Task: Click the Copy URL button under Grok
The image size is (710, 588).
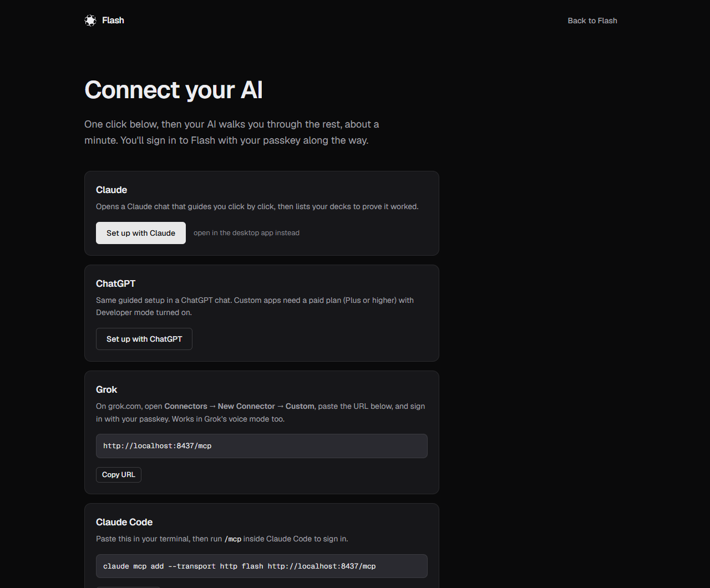Action: (x=119, y=475)
